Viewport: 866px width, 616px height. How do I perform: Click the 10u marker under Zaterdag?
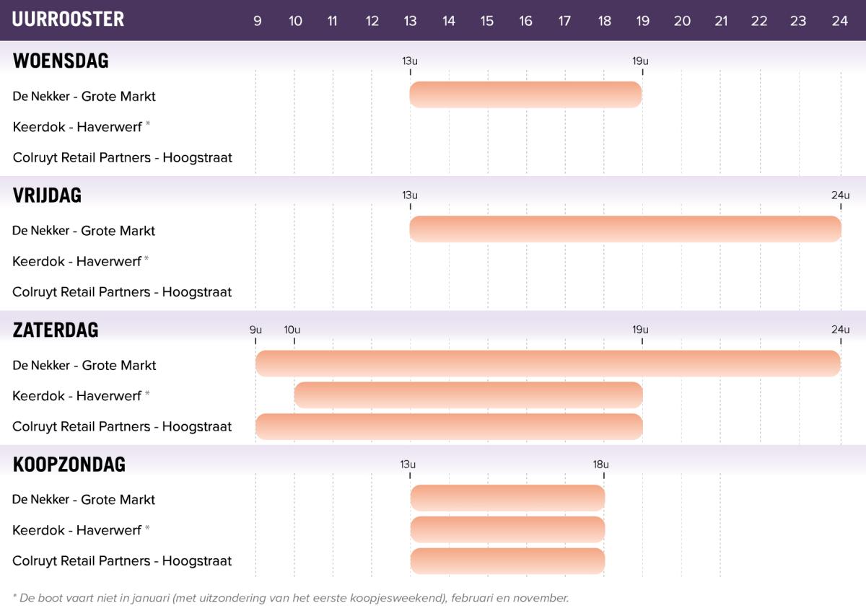292,330
